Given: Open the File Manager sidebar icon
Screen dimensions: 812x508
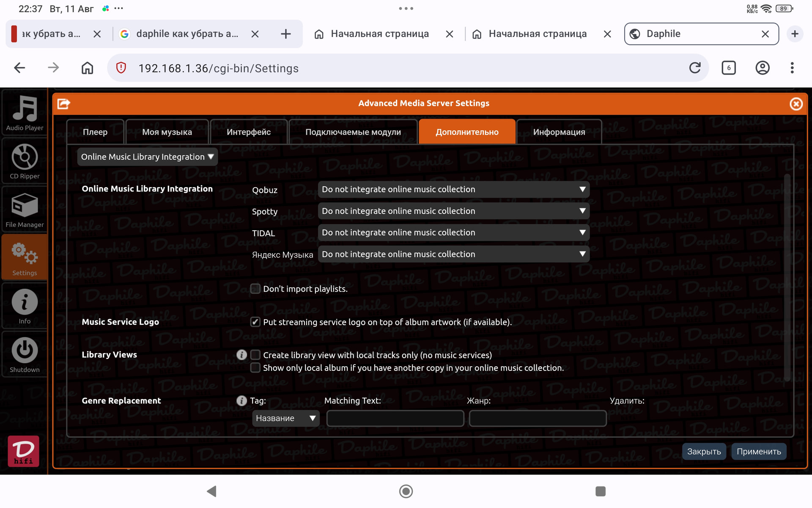Looking at the screenshot, I should (x=25, y=209).
